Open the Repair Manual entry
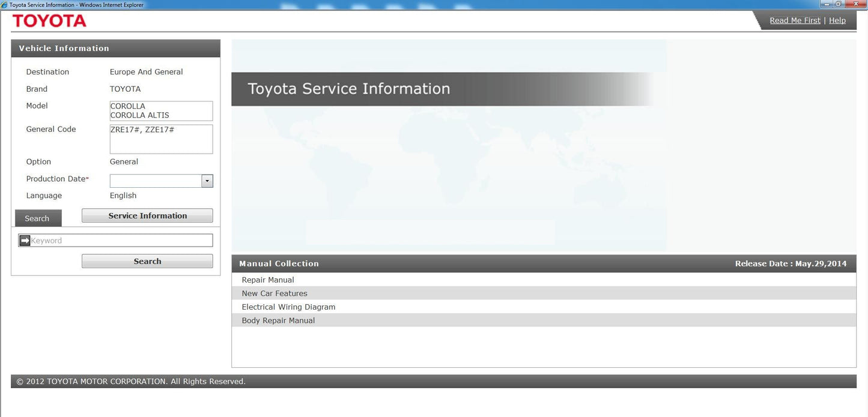 tap(268, 280)
